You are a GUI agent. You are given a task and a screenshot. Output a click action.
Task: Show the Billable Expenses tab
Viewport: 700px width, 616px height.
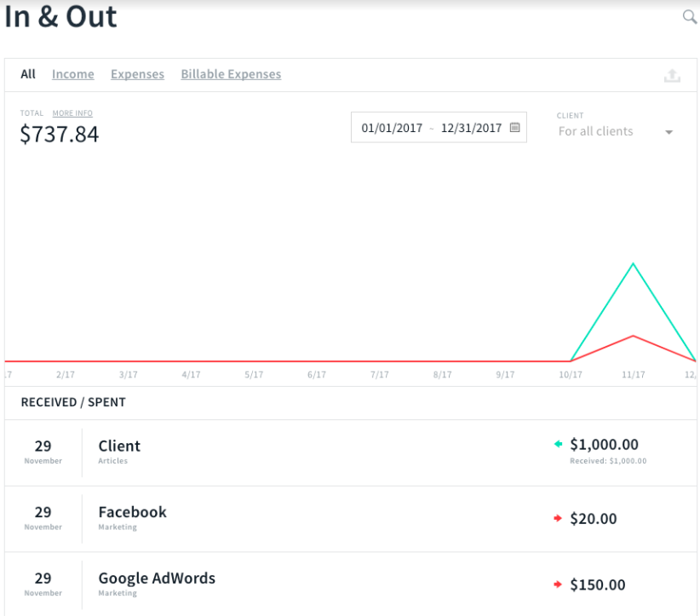point(231,74)
